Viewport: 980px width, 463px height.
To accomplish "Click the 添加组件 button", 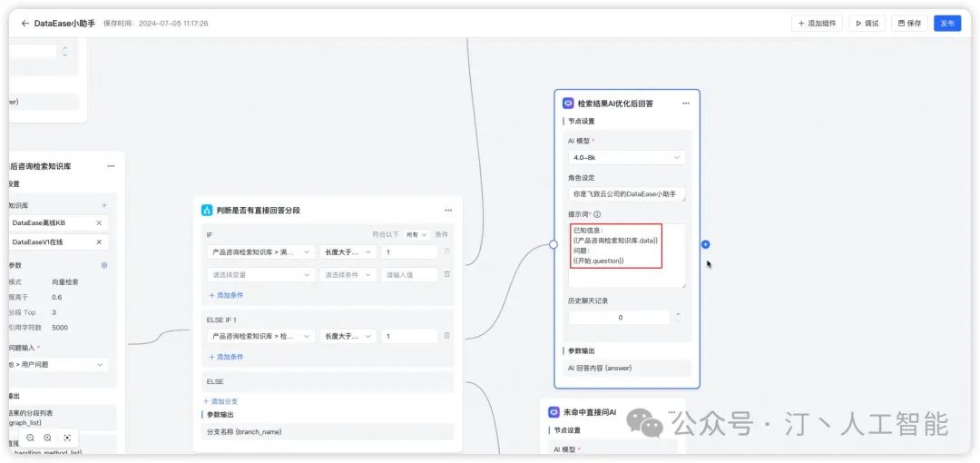I will [x=817, y=24].
